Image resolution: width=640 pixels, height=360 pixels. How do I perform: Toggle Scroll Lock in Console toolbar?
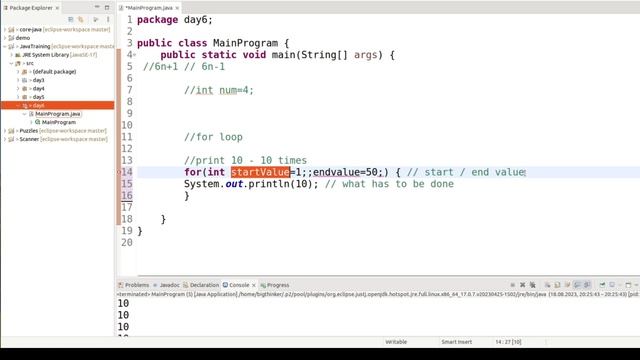pyautogui.click(x=557, y=285)
